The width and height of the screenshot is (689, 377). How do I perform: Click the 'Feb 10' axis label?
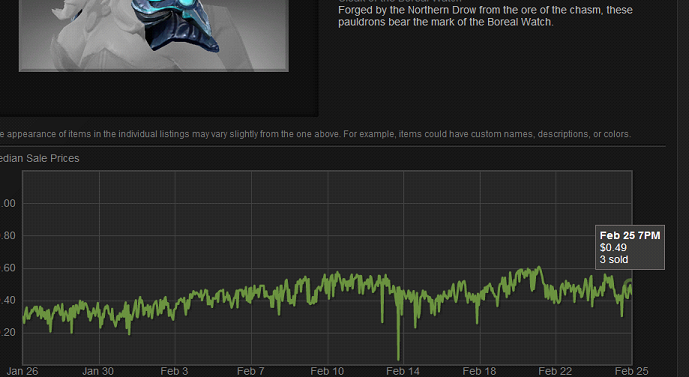tap(327, 371)
